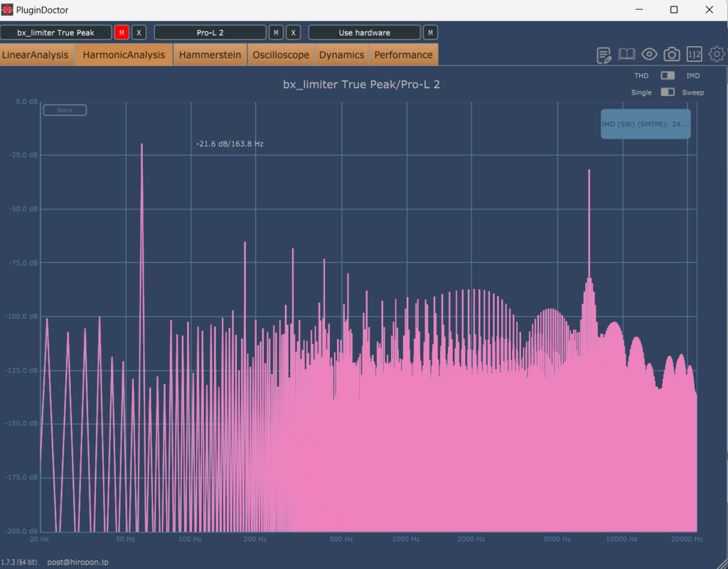This screenshot has width=728, height=569.
Task: Click the Sweep label
Action: (692, 92)
